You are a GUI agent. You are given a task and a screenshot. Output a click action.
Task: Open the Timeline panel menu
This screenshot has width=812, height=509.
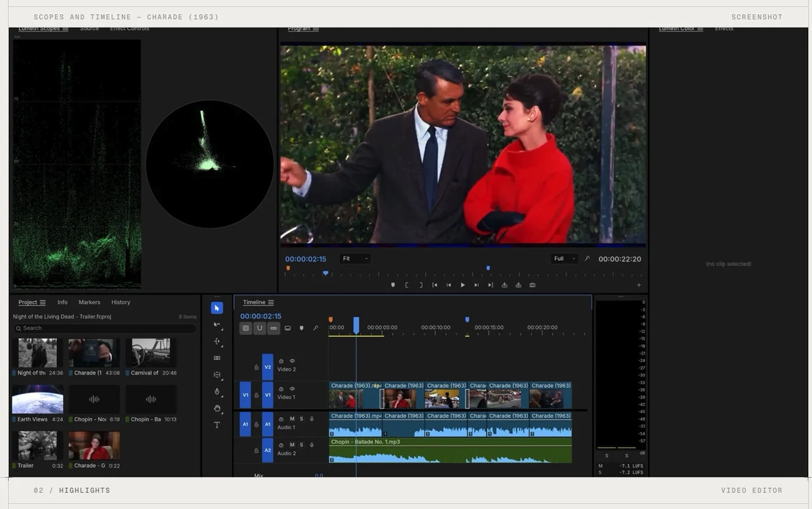pyautogui.click(x=271, y=302)
